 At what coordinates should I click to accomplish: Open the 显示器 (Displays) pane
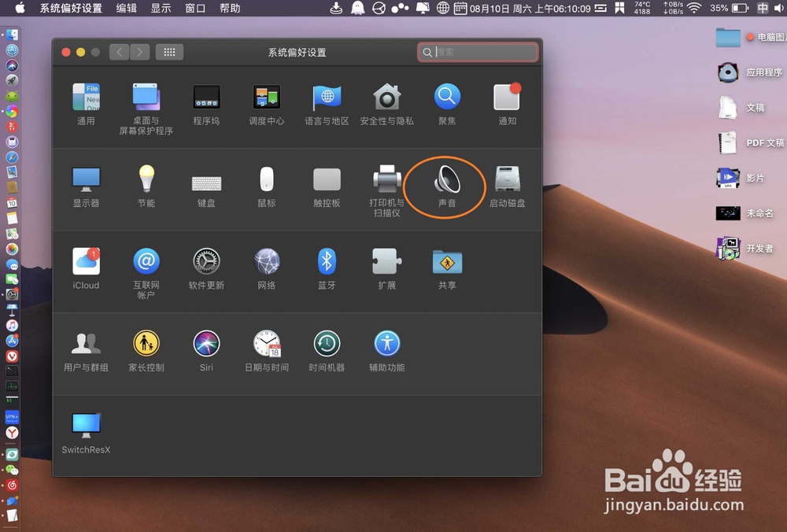86,187
